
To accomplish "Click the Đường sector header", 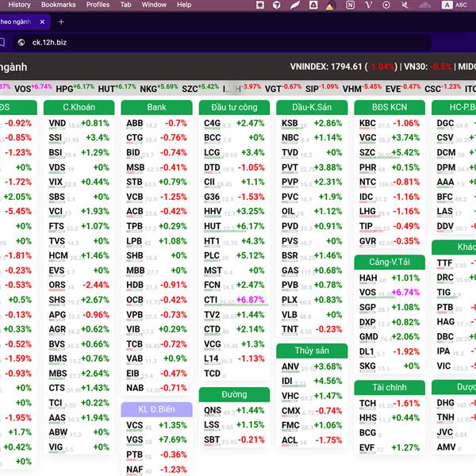I will 234,394.
